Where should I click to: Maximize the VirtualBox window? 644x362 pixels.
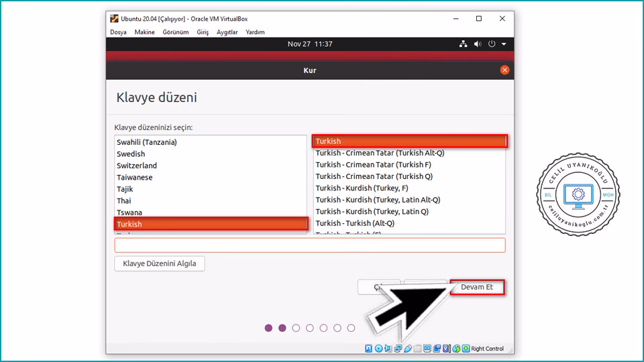click(479, 19)
